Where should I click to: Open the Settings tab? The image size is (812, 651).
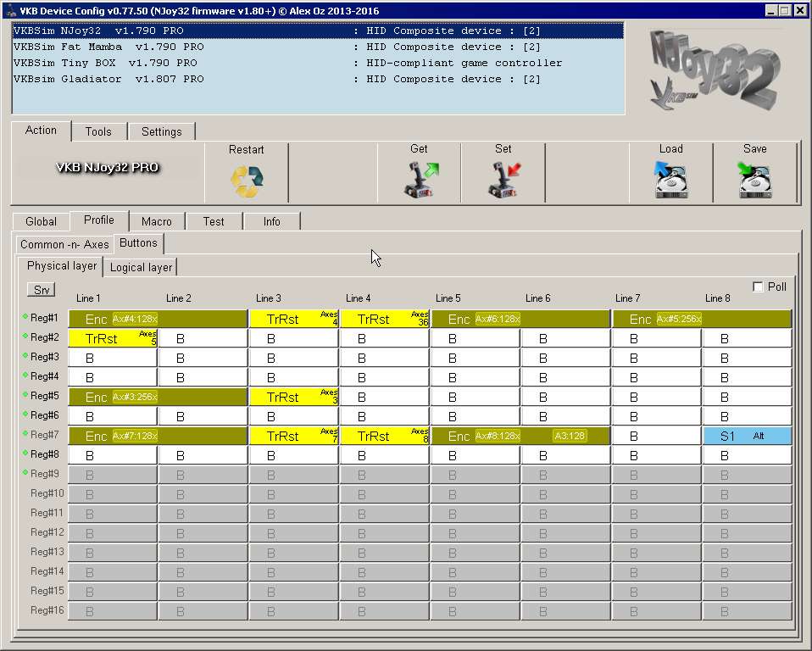[162, 131]
